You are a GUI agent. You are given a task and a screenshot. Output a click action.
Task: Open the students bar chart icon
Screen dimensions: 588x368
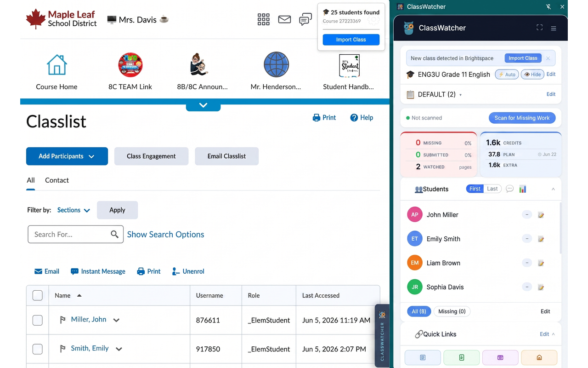click(x=523, y=189)
